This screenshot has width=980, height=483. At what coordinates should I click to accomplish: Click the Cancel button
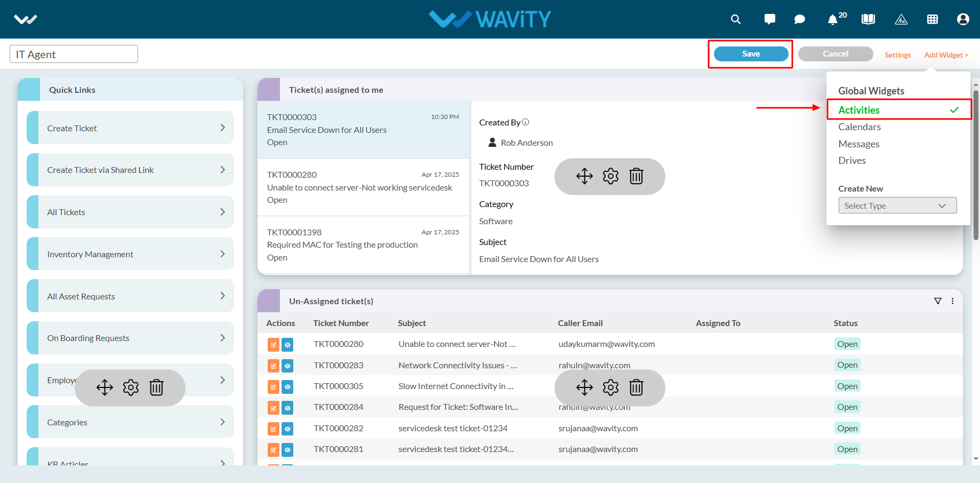click(x=836, y=54)
